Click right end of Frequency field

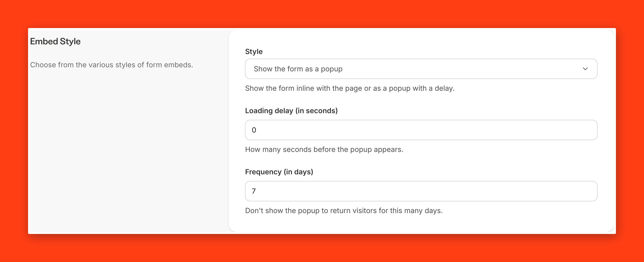587,191
